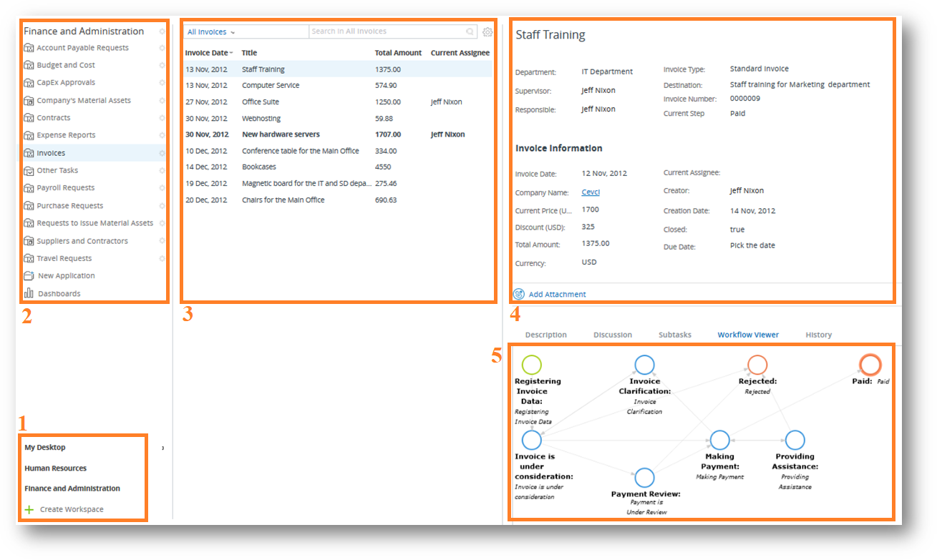Click gear icon next to Budget and Cost
Viewport: 937px width, 560px height.
point(162,66)
